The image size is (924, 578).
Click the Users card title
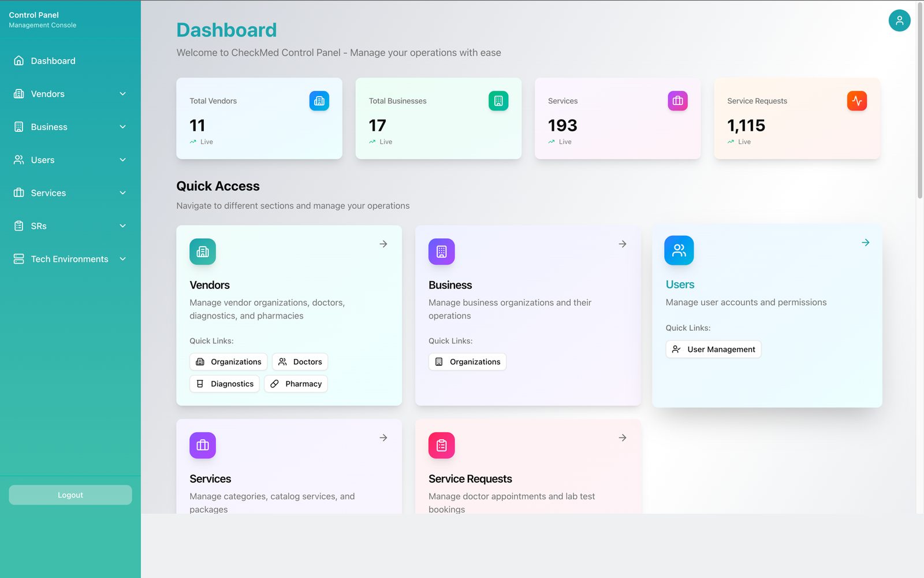[x=680, y=284]
